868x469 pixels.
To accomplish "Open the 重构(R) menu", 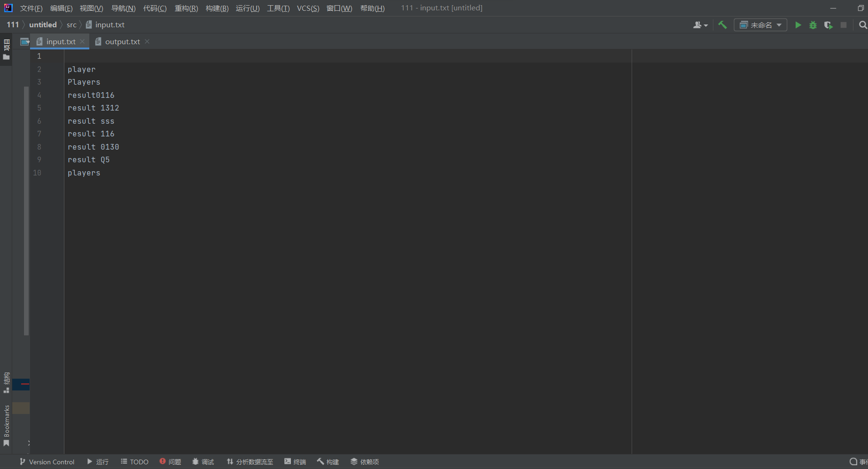I will tap(186, 8).
